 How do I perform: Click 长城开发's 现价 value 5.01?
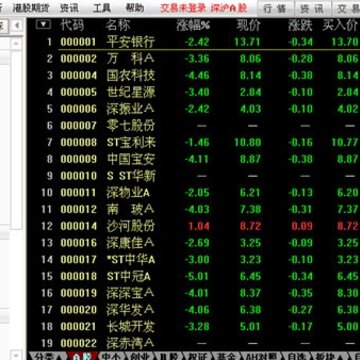coord(250,326)
